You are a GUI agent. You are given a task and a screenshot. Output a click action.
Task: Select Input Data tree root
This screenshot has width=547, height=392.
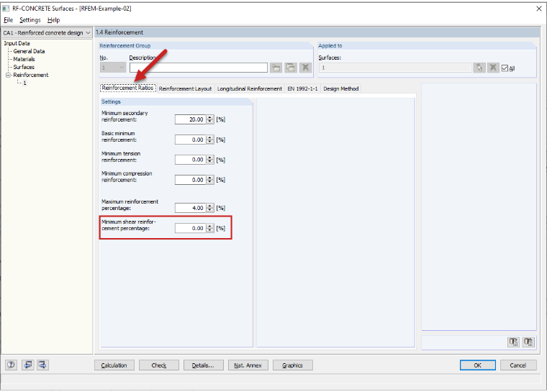pos(17,43)
